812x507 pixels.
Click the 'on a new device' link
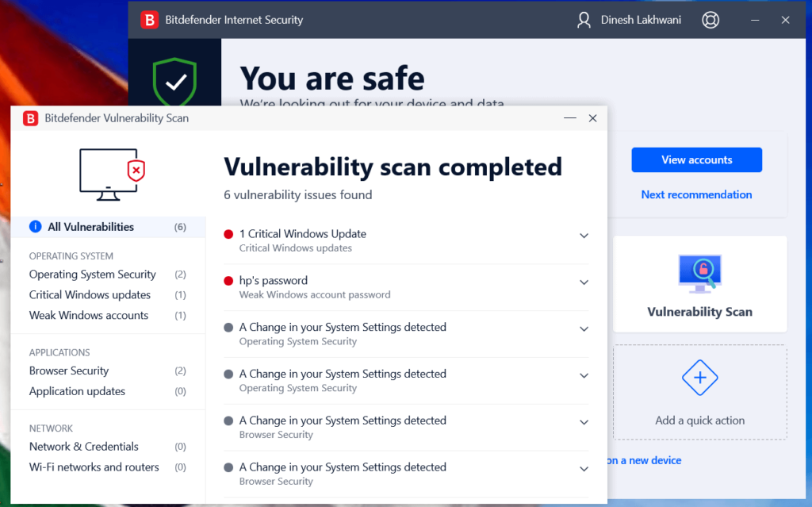644,460
